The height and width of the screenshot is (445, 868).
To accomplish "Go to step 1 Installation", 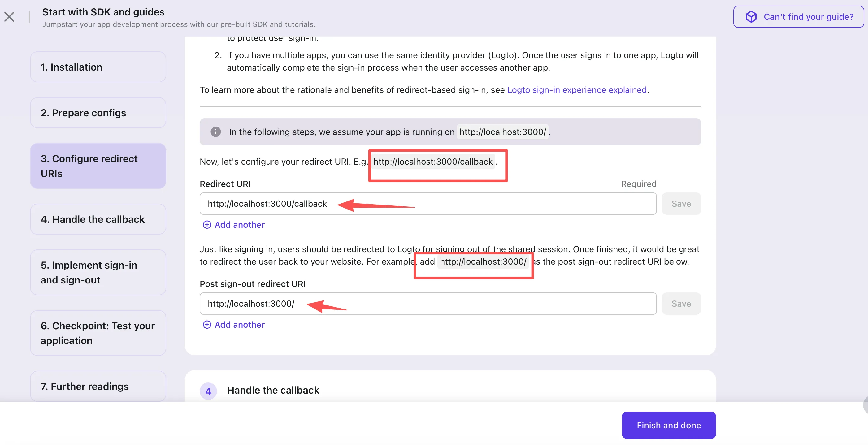I will (x=98, y=67).
